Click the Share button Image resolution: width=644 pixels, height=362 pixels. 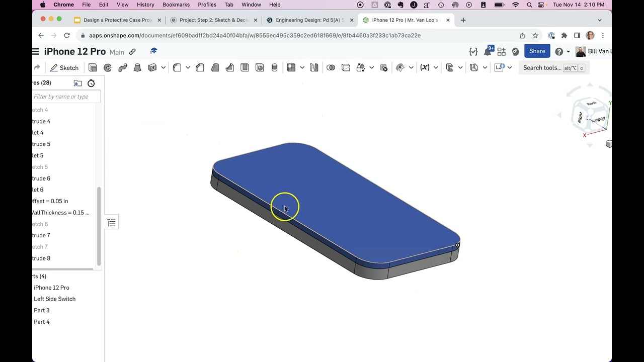[x=537, y=51]
